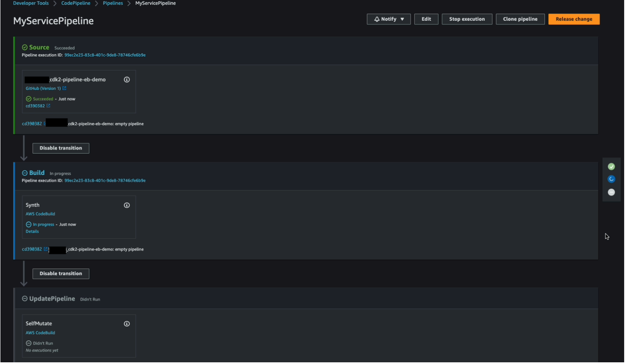The height and width of the screenshot is (364, 625).
Task: Go to Developer Tools breadcrumb
Action: (x=31, y=3)
